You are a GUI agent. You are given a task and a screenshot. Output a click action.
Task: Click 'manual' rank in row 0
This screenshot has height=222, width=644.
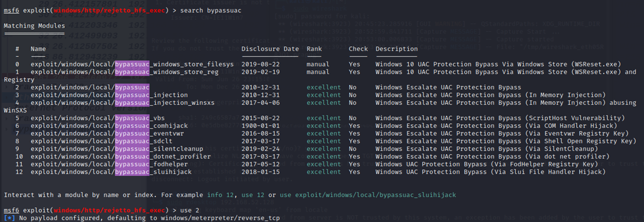(x=318, y=65)
